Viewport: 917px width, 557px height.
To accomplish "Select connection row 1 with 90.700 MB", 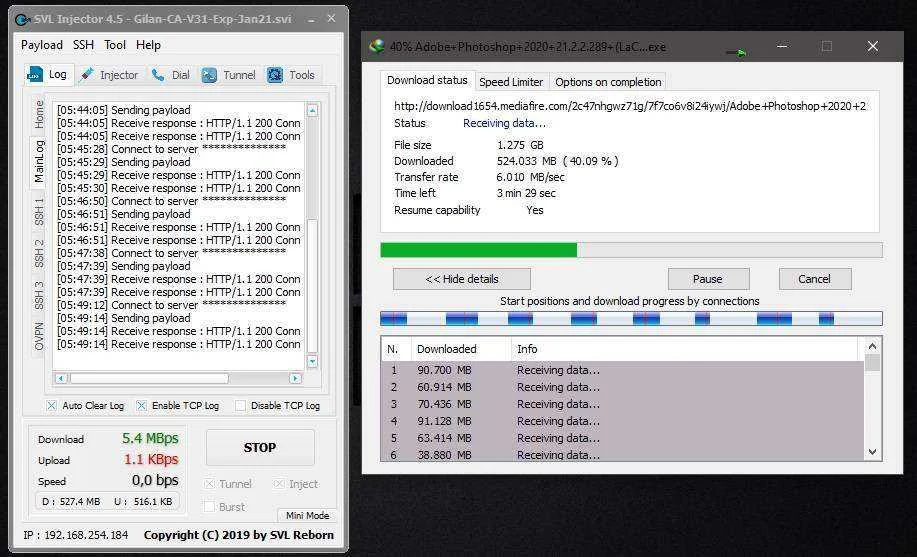I will tap(623, 370).
